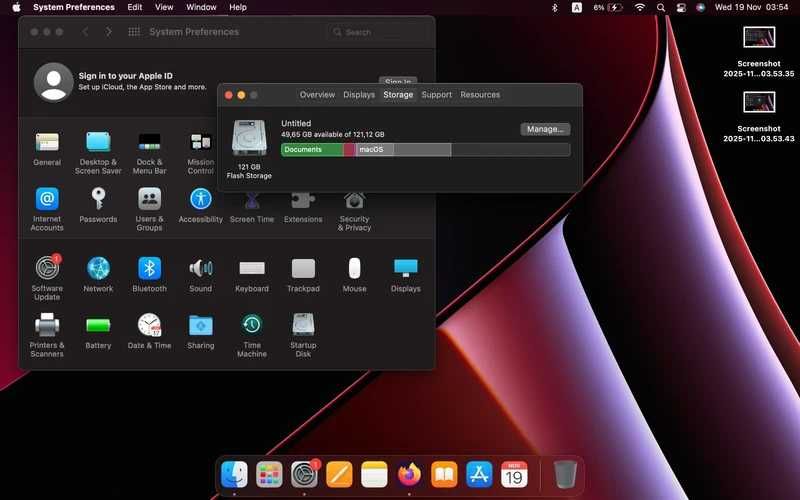Open the Startup Disk pane
The height and width of the screenshot is (500, 800).
click(303, 334)
